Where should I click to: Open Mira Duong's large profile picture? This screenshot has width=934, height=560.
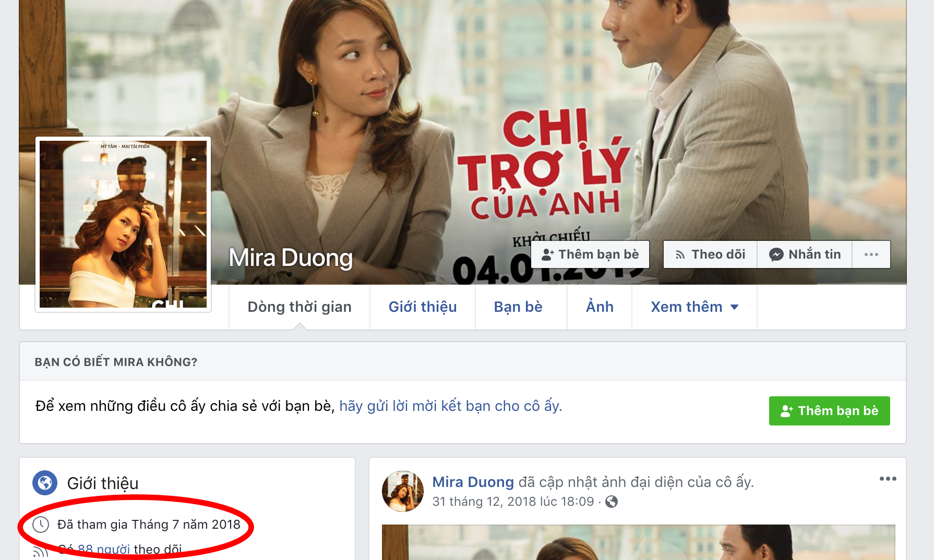[x=123, y=224]
